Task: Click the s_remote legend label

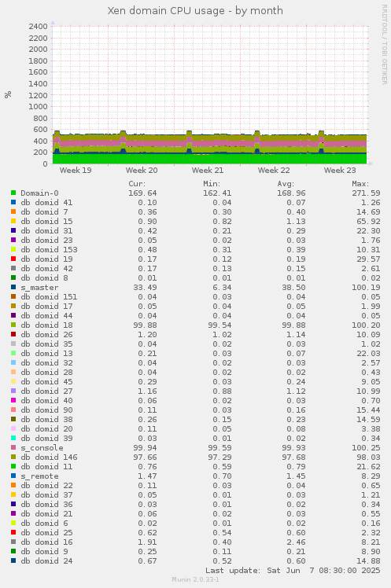Action: (39, 476)
